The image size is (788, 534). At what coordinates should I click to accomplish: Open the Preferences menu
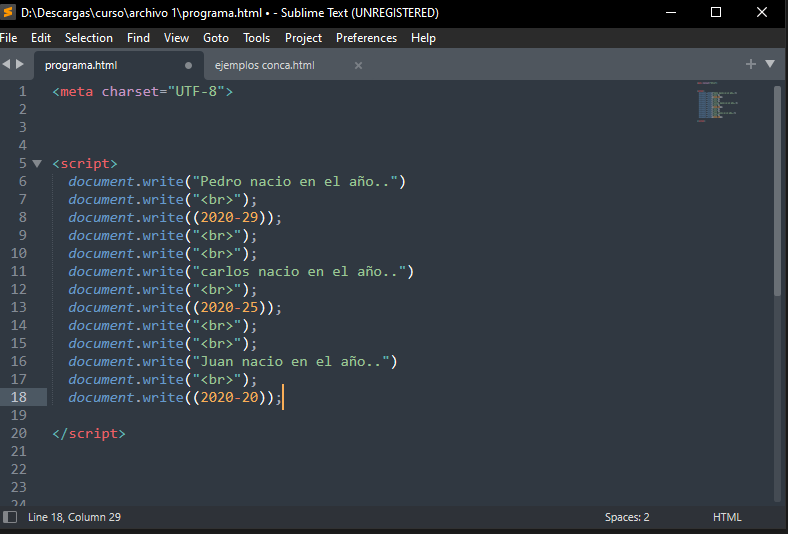[x=366, y=38]
